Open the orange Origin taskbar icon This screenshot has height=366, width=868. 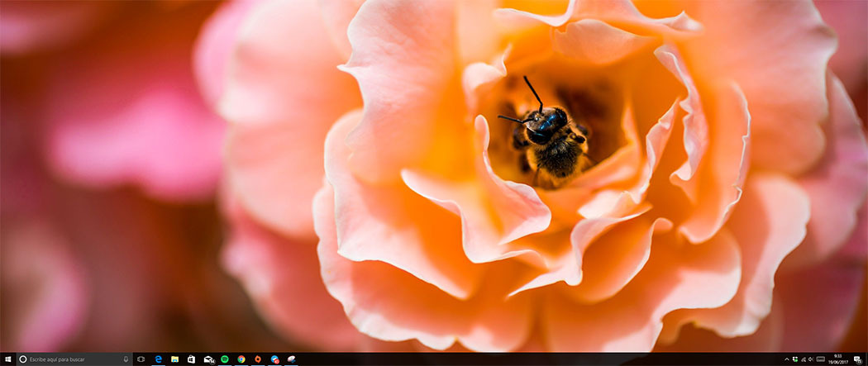coord(258,359)
